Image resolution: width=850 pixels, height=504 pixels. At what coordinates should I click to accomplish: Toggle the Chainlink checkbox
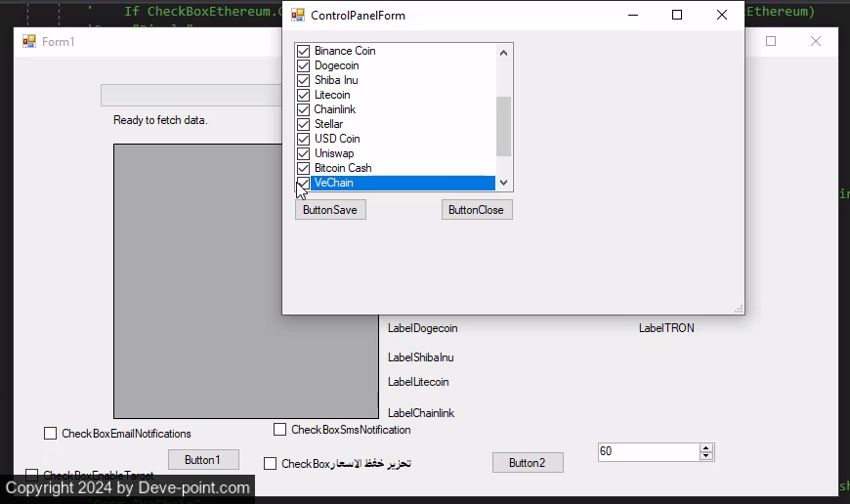click(x=303, y=109)
